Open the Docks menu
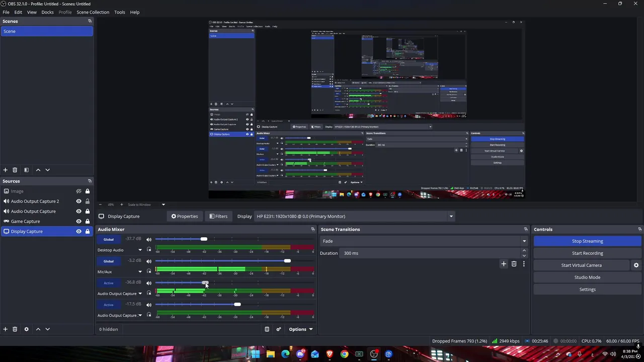The height and width of the screenshot is (362, 644). (47, 12)
